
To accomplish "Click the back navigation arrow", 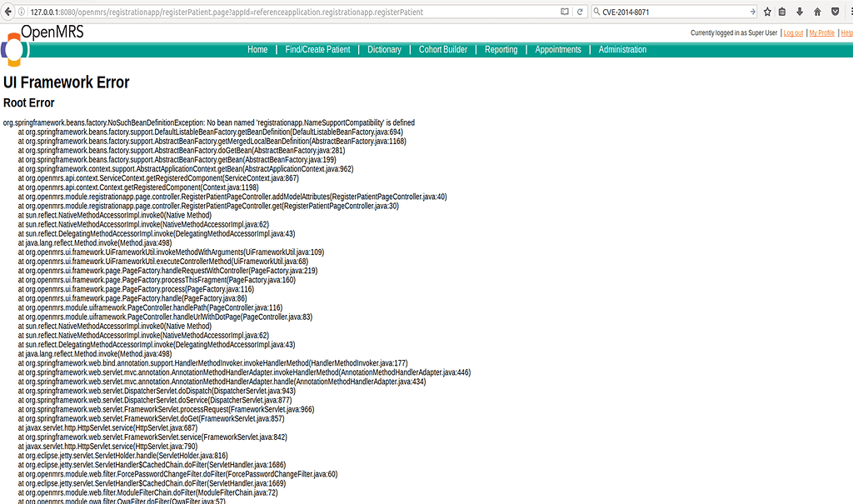I will click(x=7, y=12).
